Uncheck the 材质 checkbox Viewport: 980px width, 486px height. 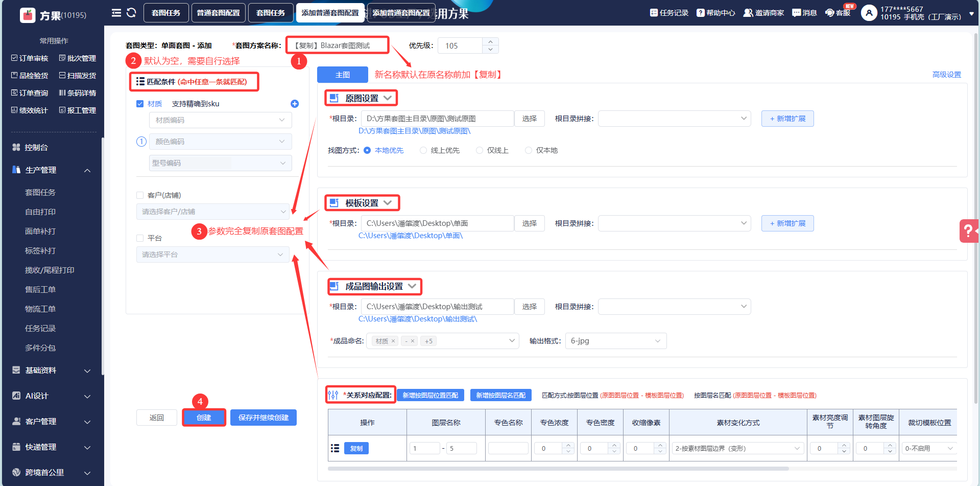pos(140,104)
